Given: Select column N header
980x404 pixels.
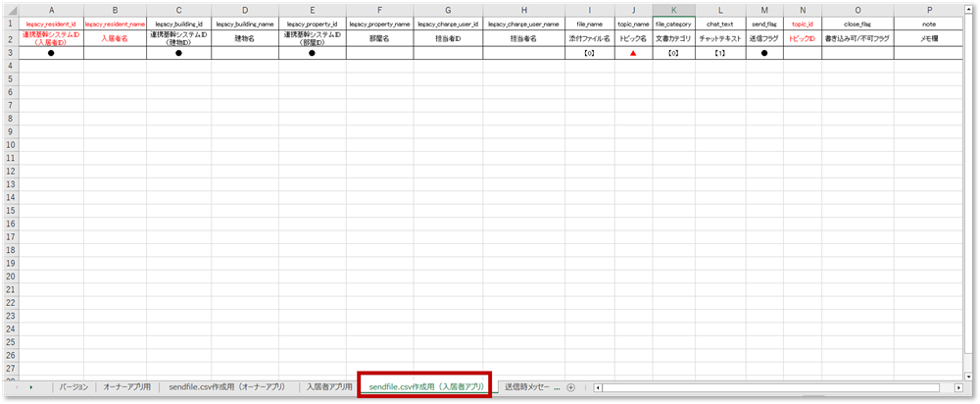Looking at the screenshot, I should click(803, 11).
